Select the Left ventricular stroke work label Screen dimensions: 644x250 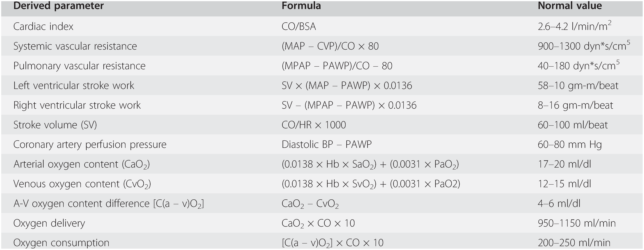point(74,86)
